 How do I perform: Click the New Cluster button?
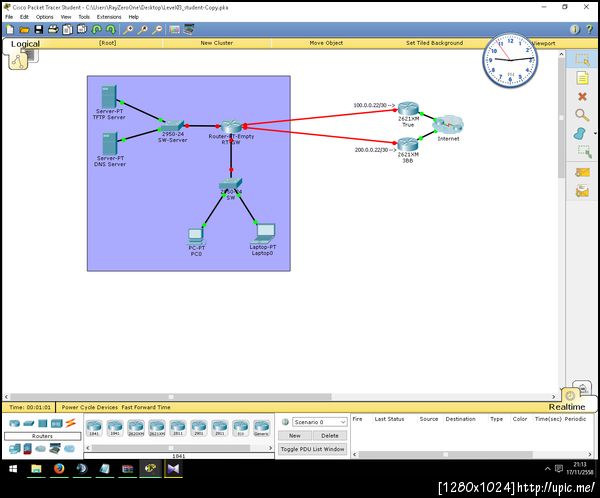[217, 43]
